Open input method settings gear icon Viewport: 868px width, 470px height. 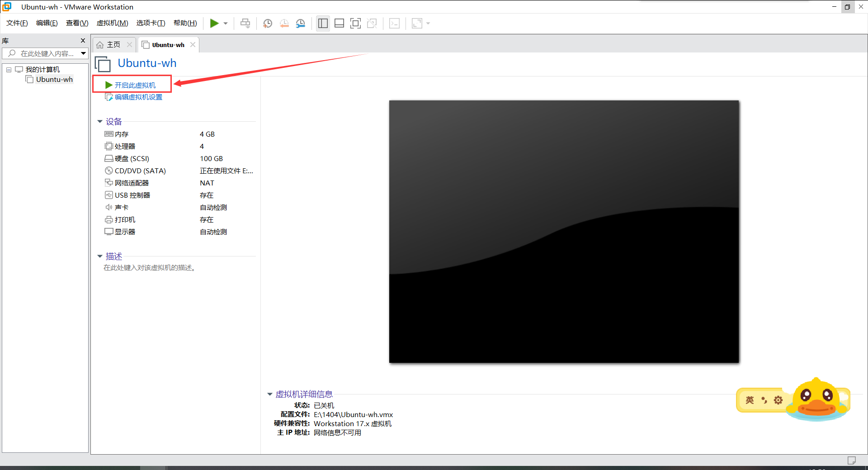(778, 400)
